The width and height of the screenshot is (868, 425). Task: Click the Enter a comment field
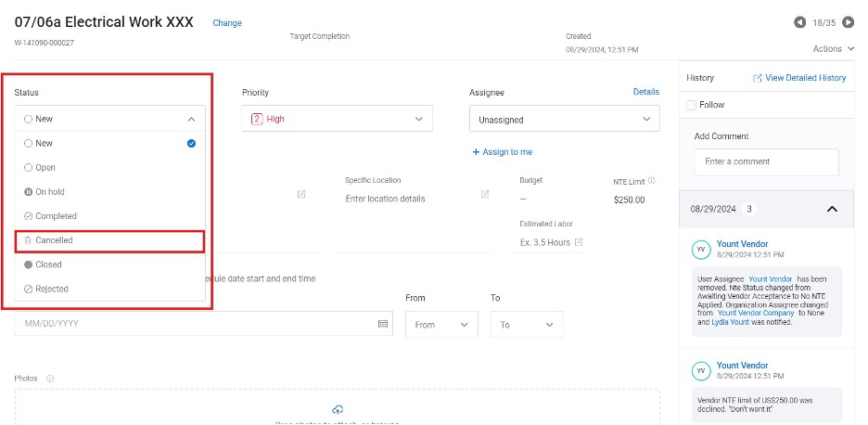point(766,161)
